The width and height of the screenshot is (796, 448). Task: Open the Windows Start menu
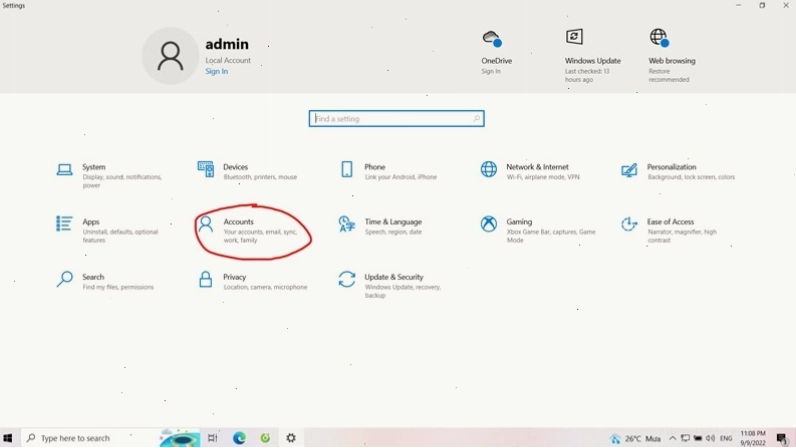click(x=8, y=438)
